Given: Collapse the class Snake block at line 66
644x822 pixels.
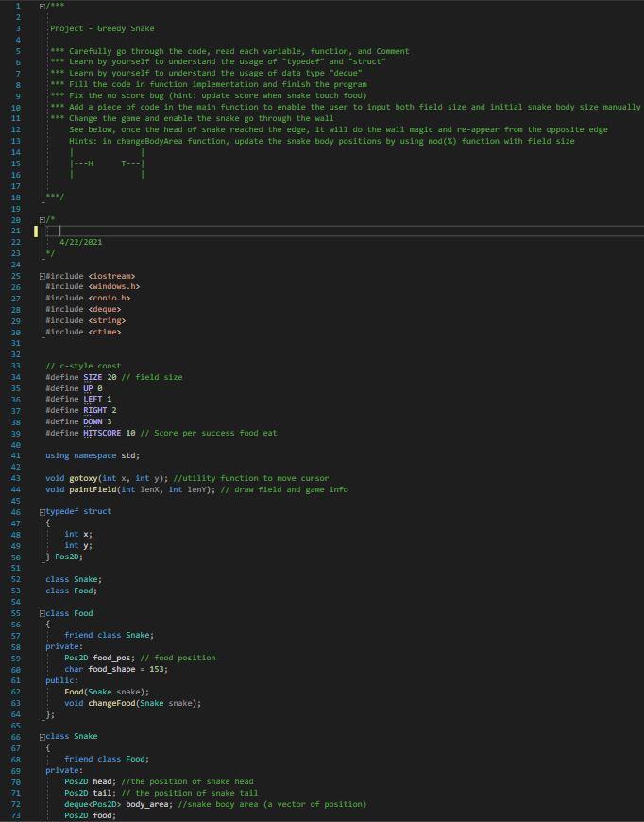Looking at the screenshot, I should coord(42,737).
